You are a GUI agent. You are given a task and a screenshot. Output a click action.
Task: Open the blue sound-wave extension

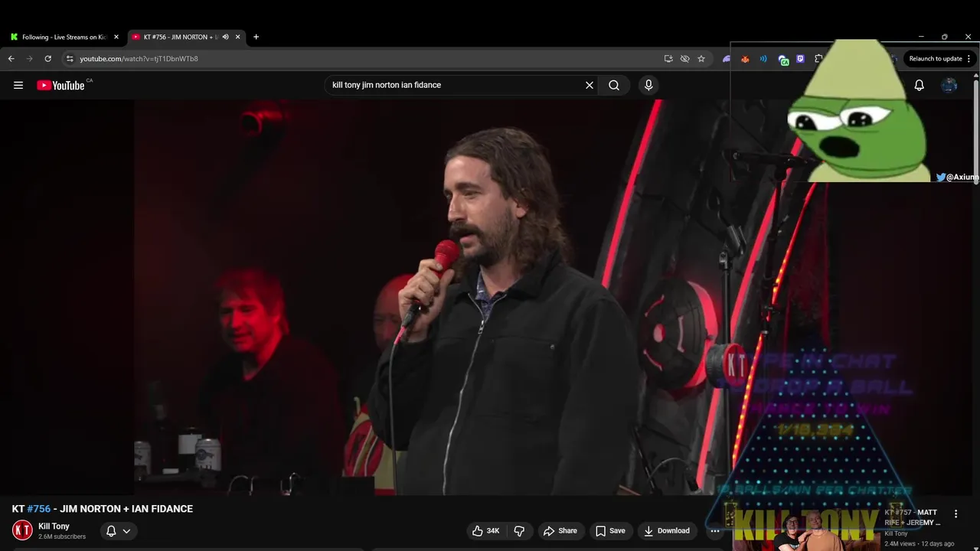point(763,58)
